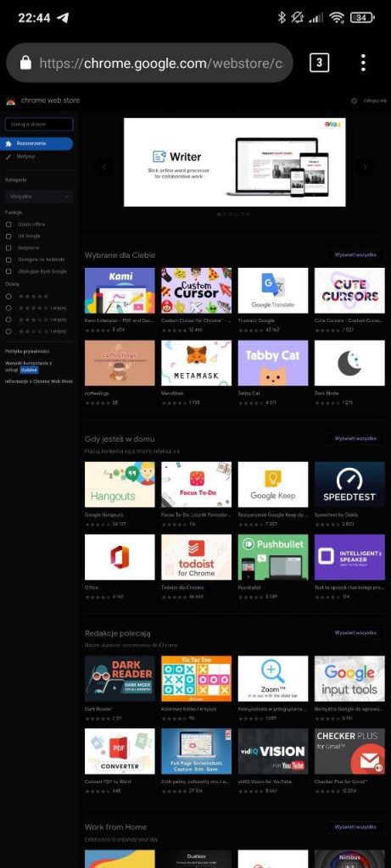391x868 pixels.
Task: Open the Tic Tac Toe extension tile
Action: (196, 679)
